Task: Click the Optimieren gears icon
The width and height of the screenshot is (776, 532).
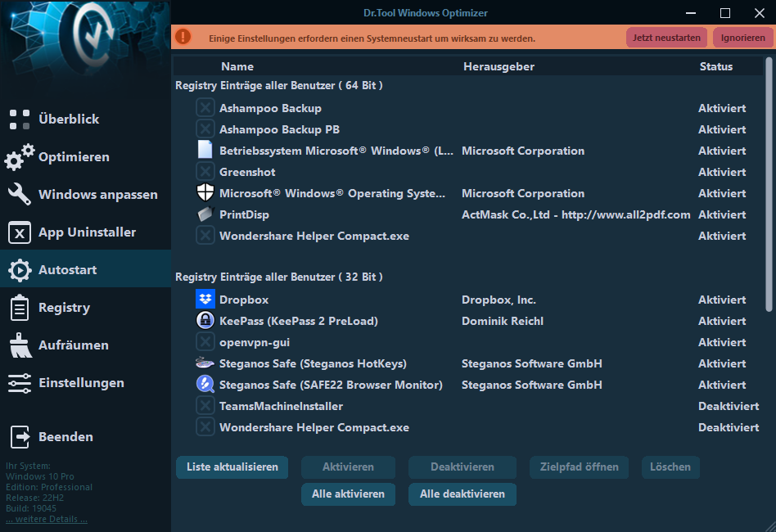Action: click(20, 156)
